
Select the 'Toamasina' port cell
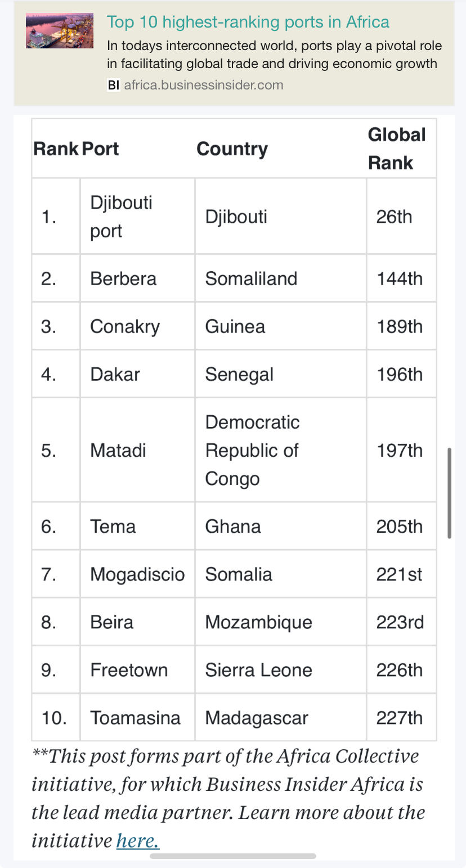click(x=138, y=717)
